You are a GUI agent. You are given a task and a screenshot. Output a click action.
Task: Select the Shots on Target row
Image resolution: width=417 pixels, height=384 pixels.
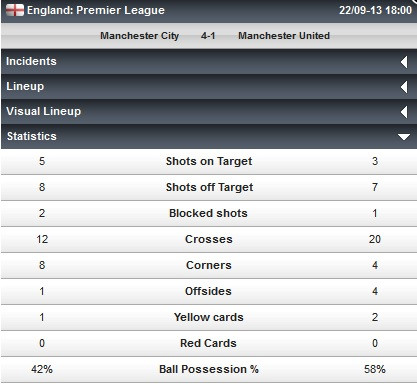pos(209,161)
